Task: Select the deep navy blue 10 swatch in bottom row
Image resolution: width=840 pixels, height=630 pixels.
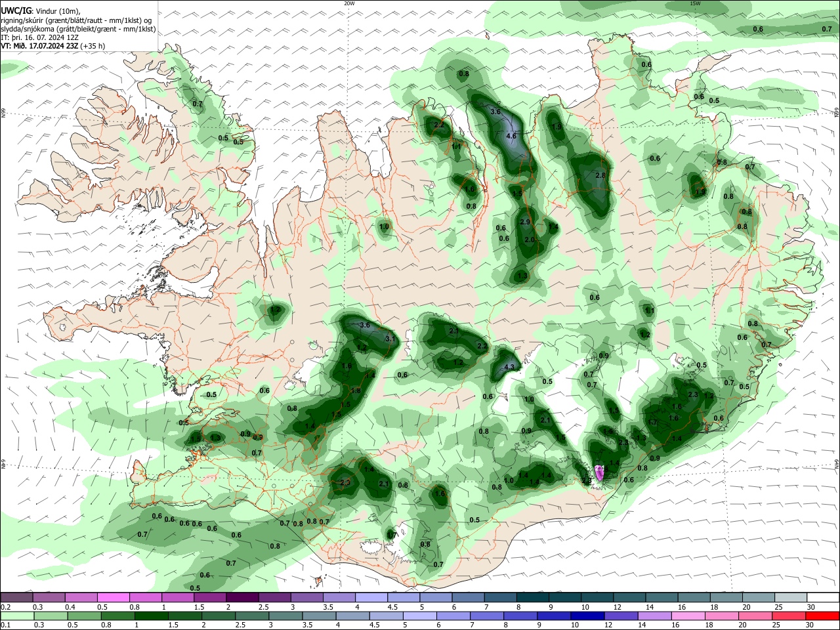Action: [587, 616]
